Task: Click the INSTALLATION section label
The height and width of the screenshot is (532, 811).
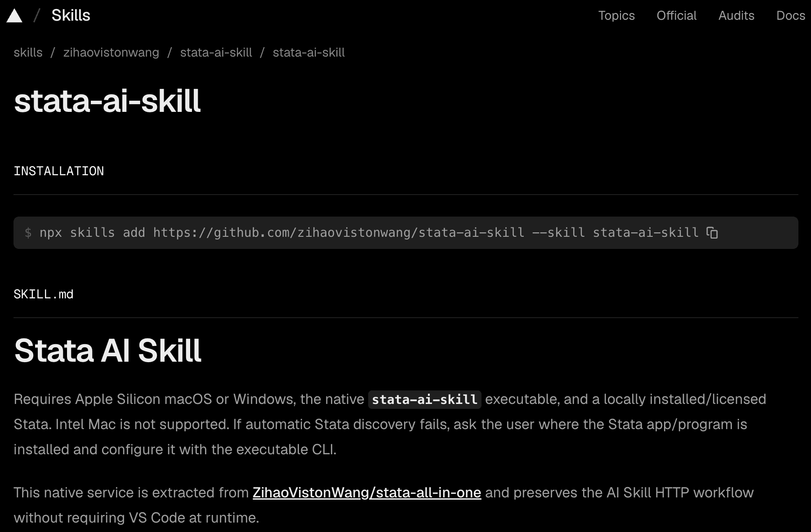Action: 59,171
